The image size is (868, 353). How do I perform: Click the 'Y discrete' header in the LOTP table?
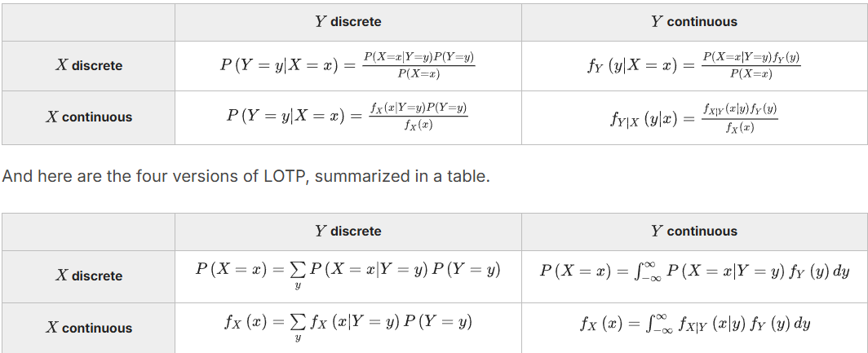[x=348, y=232]
